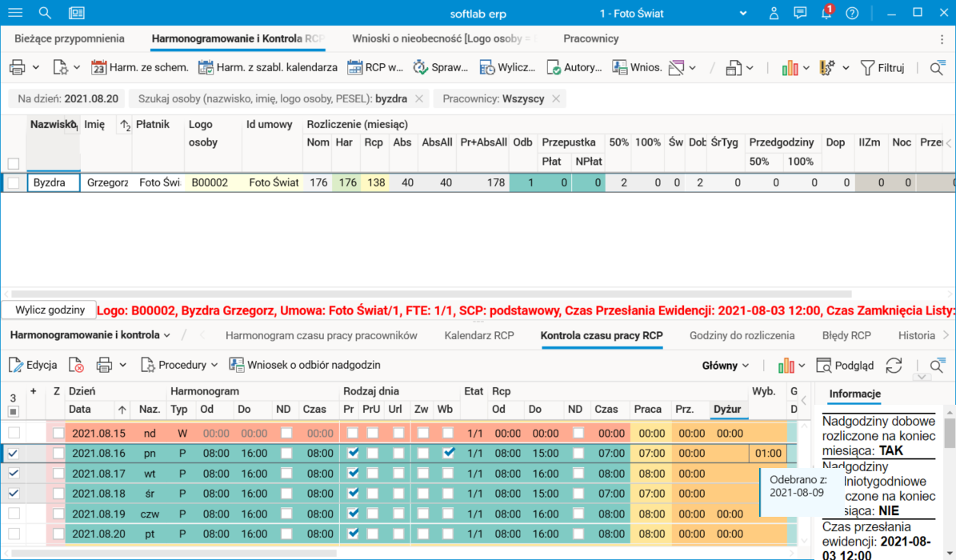Open the Główny view dropdown
The width and height of the screenshot is (956, 560).
(x=726, y=366)
